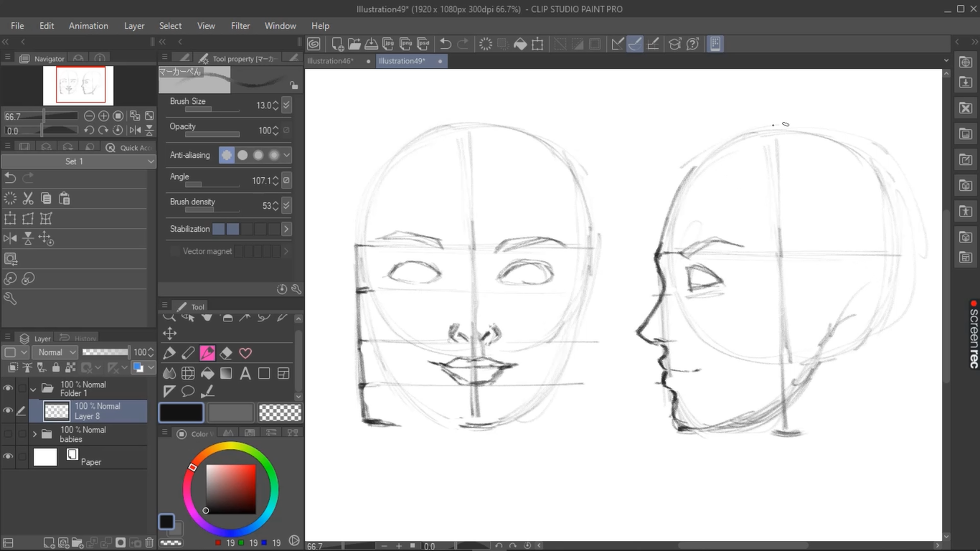Click the Navigator zoom in button

[x=103, y=116]
